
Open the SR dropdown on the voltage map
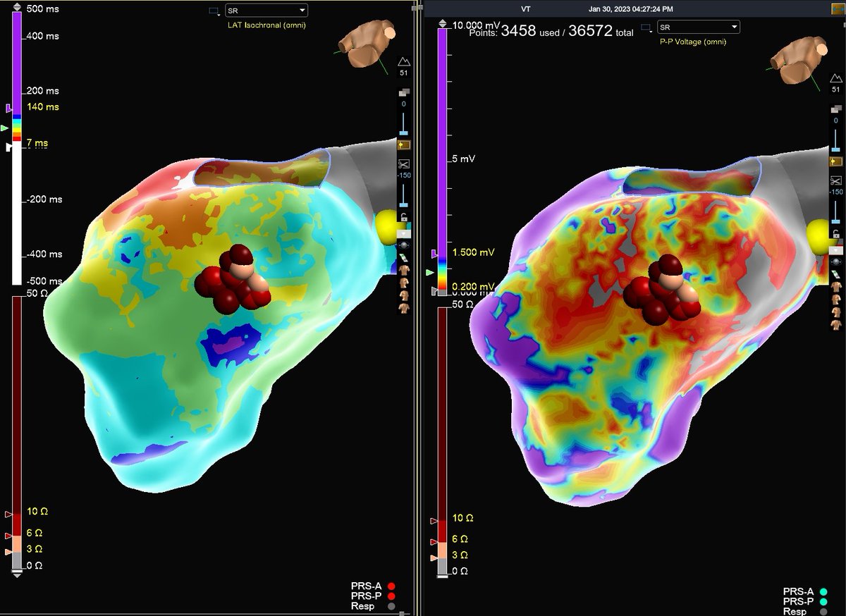tap(698, 27)
